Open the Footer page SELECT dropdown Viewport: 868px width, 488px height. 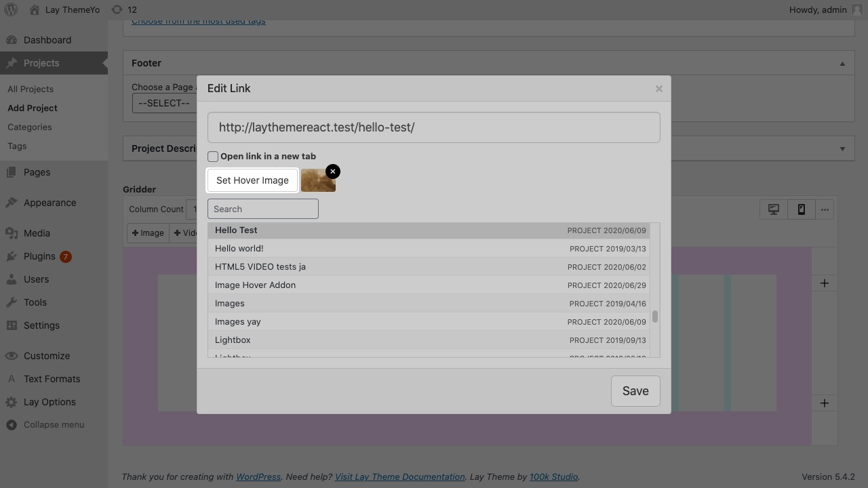point(165,103)
